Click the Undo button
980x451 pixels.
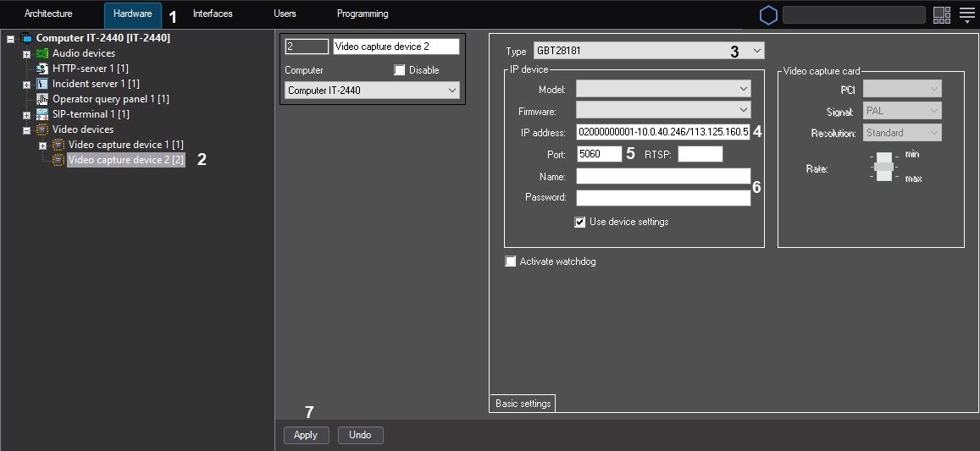(360, 435)
